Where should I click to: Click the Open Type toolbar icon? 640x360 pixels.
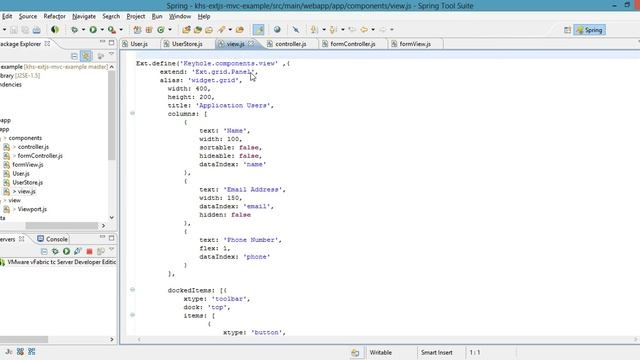pos(187,30)
